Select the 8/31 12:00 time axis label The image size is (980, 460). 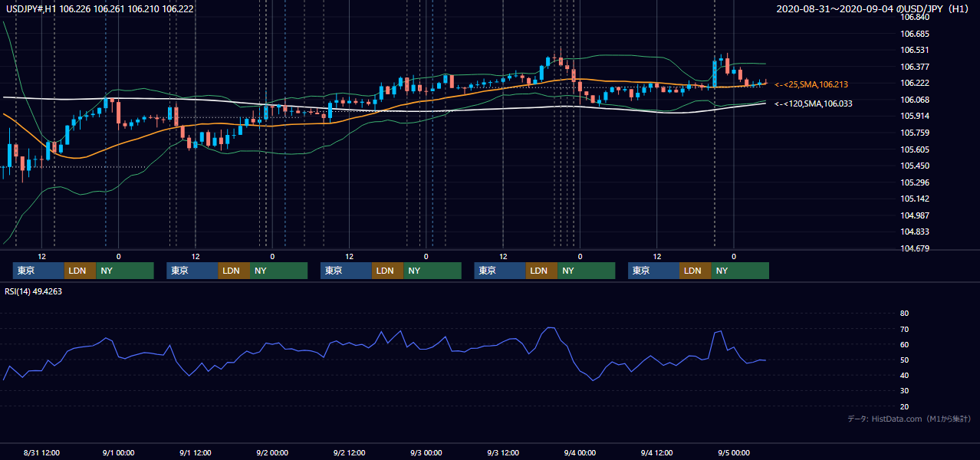(x=41, y=452)
